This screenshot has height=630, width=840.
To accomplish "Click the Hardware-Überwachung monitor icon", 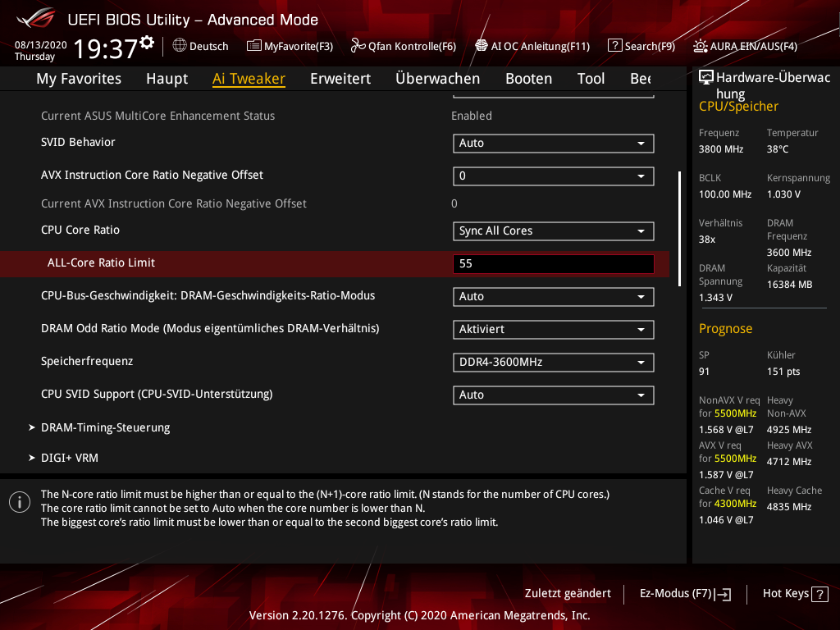I will pyautogui.click(x=706, y=78).
